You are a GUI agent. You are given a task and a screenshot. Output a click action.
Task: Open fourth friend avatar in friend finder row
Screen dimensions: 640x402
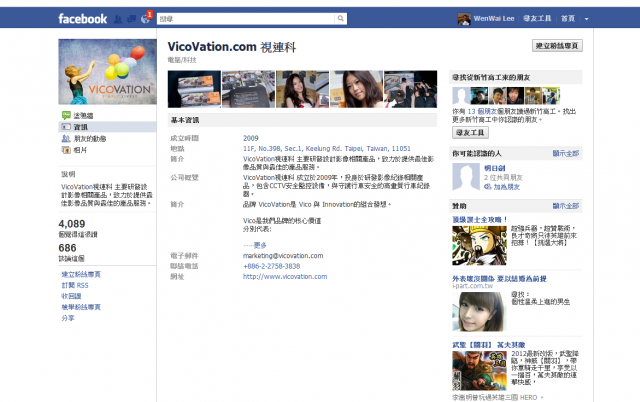pos(515,96)
